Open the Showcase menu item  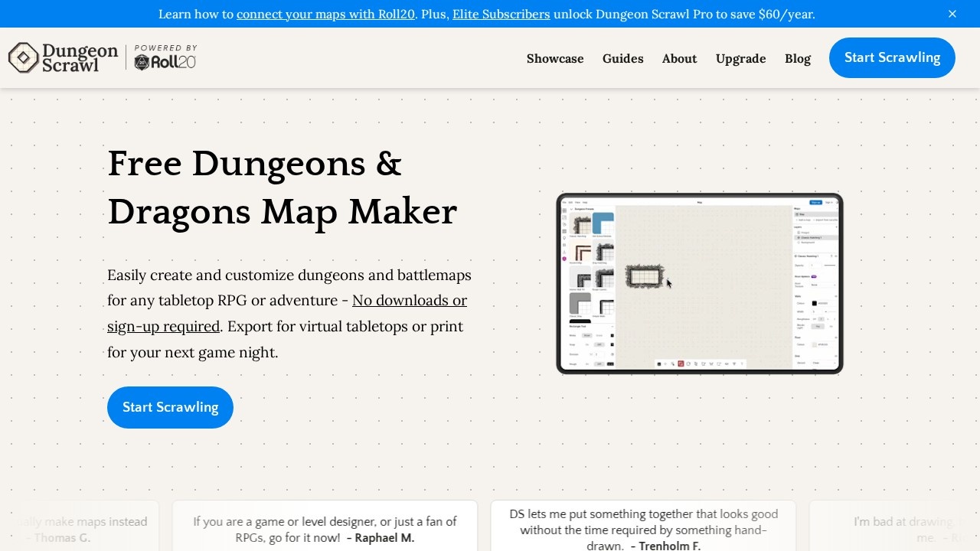click(555, 58)
